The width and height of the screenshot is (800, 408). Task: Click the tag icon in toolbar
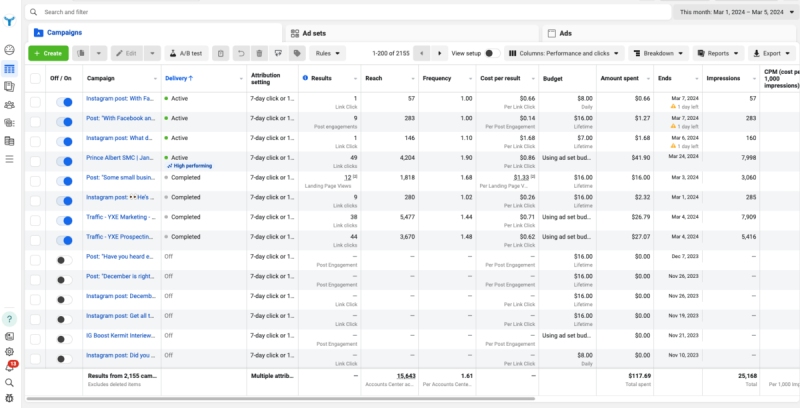tap(297, 53)
